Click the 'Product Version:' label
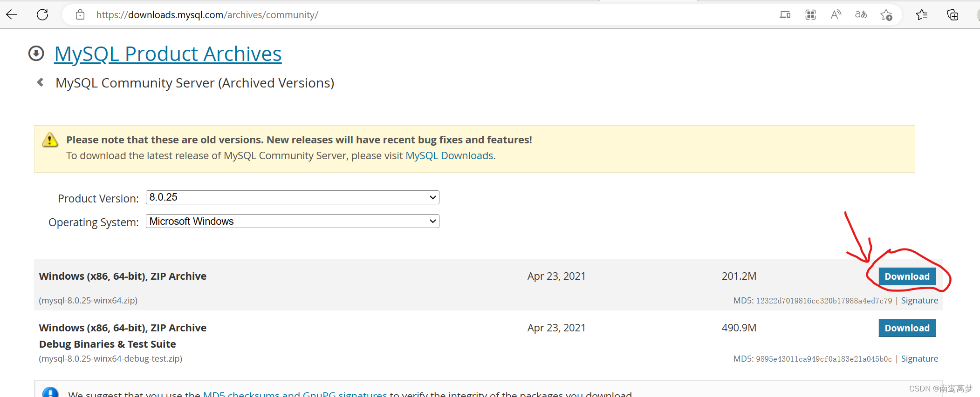980x397 pixels. point(98,198)
